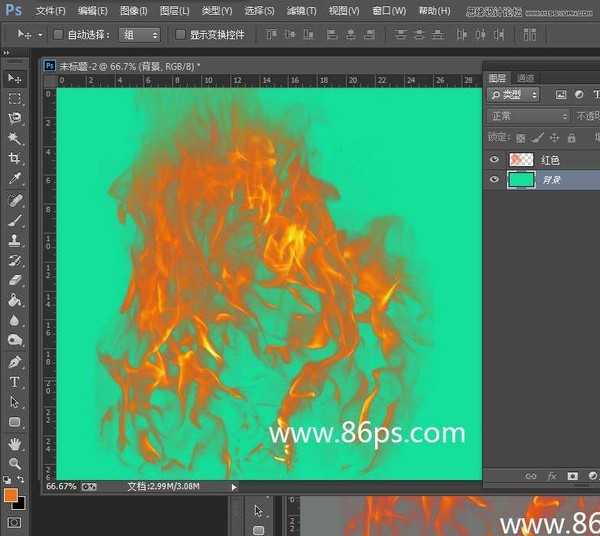
Task: Filter layers by adjustment type
Action: [579, 94]
